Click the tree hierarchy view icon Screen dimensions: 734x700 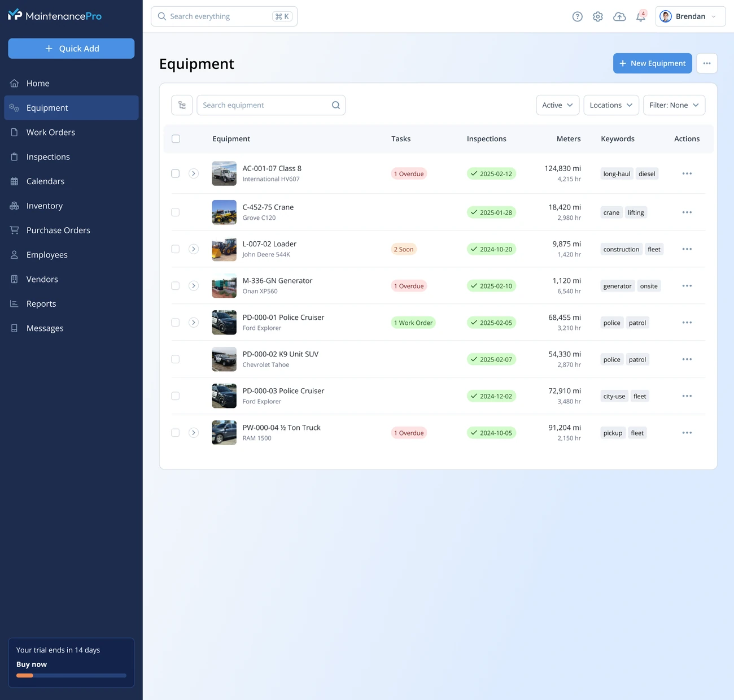click(x=182, y=105)
